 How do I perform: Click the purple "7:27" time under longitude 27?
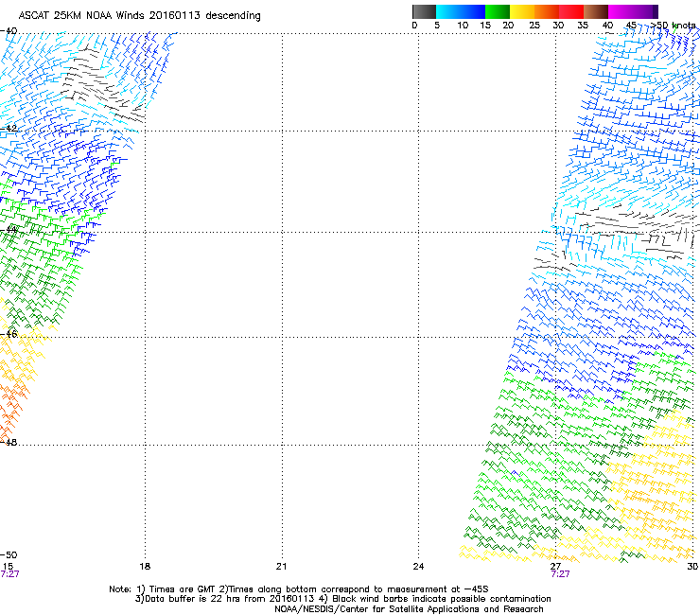pyautogui.click(x=560, y=574)
